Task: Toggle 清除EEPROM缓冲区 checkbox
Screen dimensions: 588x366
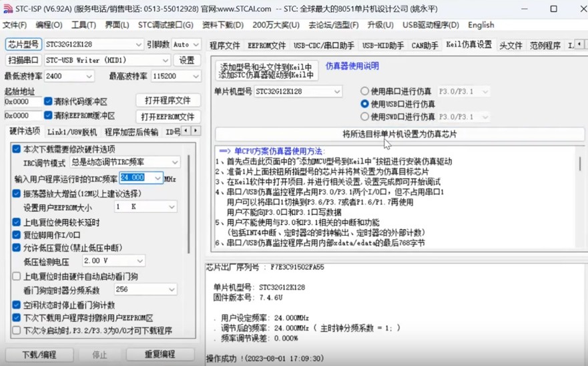Action: [x=48, y=115]
